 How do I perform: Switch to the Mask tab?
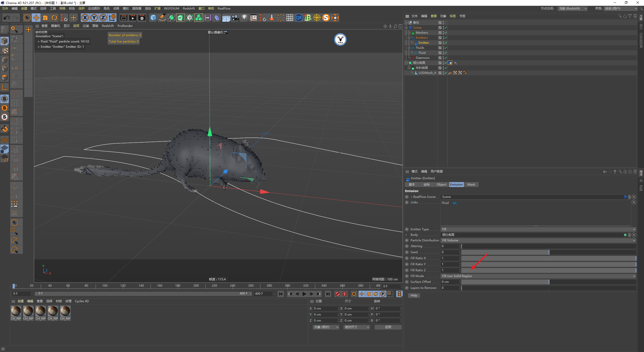point(471,185)
